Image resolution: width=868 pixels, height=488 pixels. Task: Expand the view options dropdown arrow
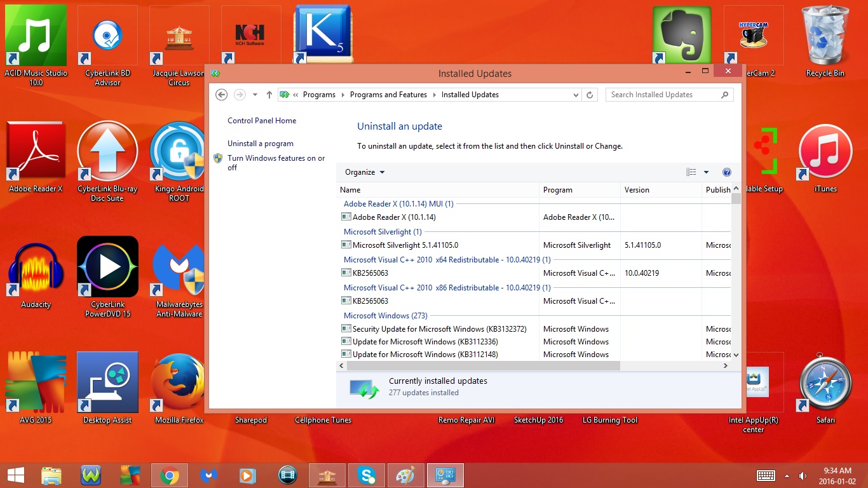(x=706, y=172)
